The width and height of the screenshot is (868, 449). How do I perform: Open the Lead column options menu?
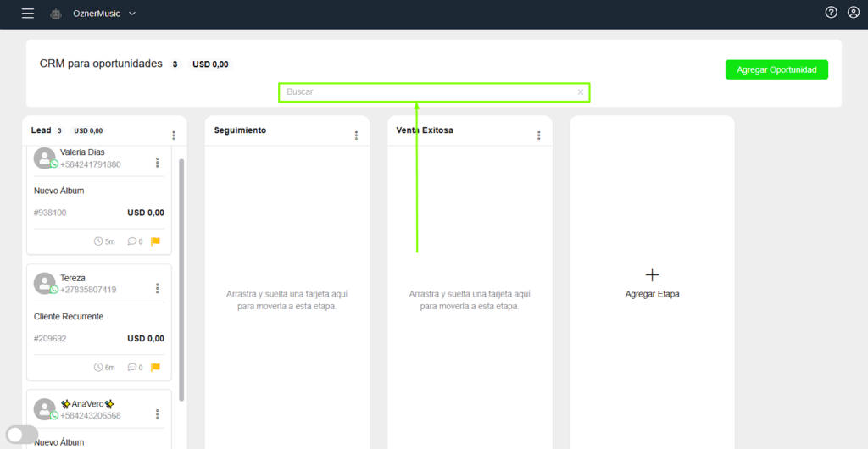pyautogui.click(x=174, y=135)
